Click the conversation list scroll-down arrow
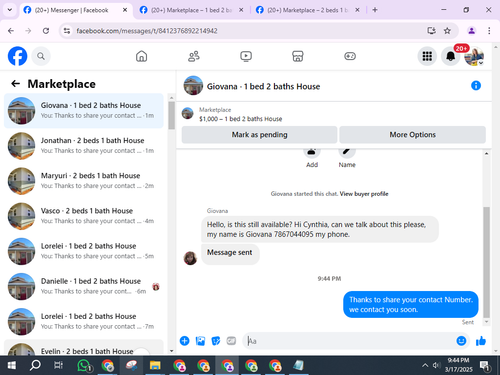The height and width of the screenshot is (375, 500). coord(171,351)
